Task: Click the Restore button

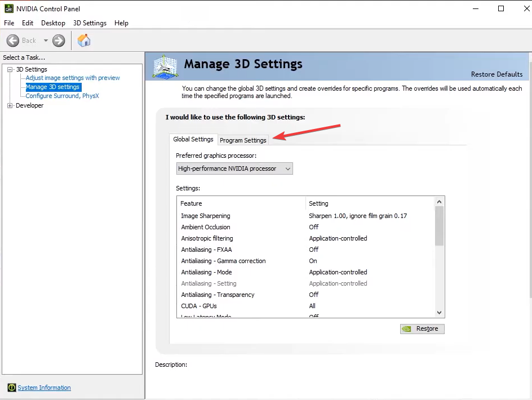Action: coord(423,329)
